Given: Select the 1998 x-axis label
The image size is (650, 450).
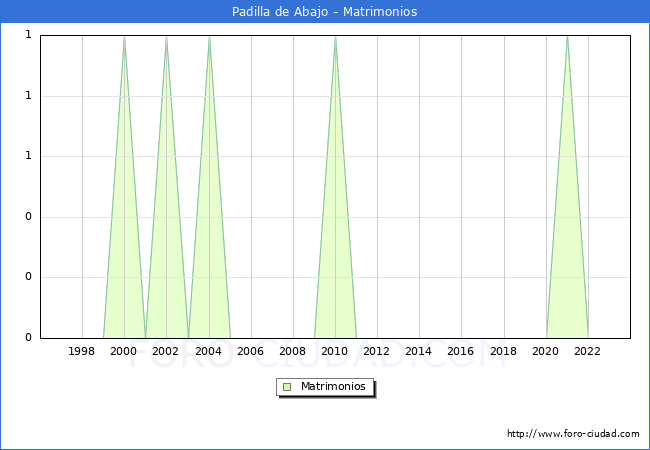Looking at the screenshot, I should (81, 351).
